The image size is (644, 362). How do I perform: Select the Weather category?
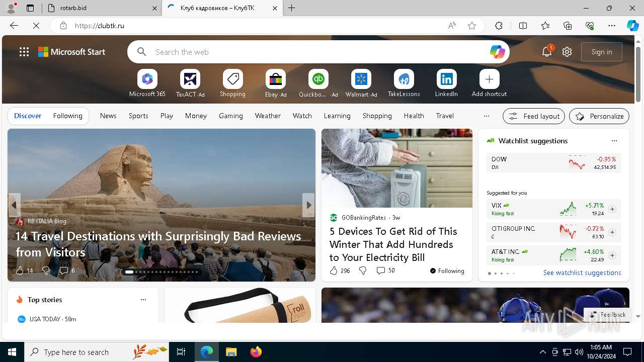(x=268, y=116)
